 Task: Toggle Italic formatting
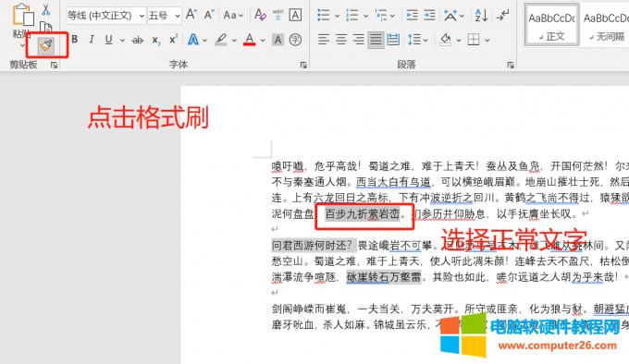[92, 39]
